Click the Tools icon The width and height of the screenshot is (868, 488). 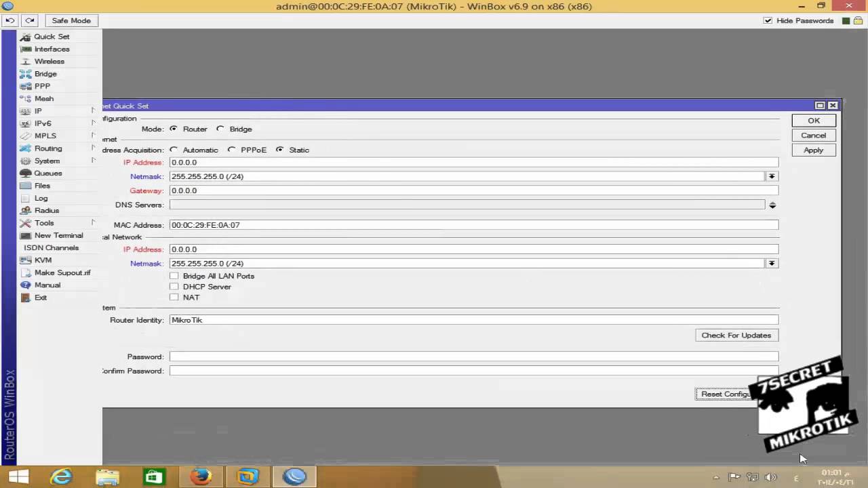tap(25, 223)
